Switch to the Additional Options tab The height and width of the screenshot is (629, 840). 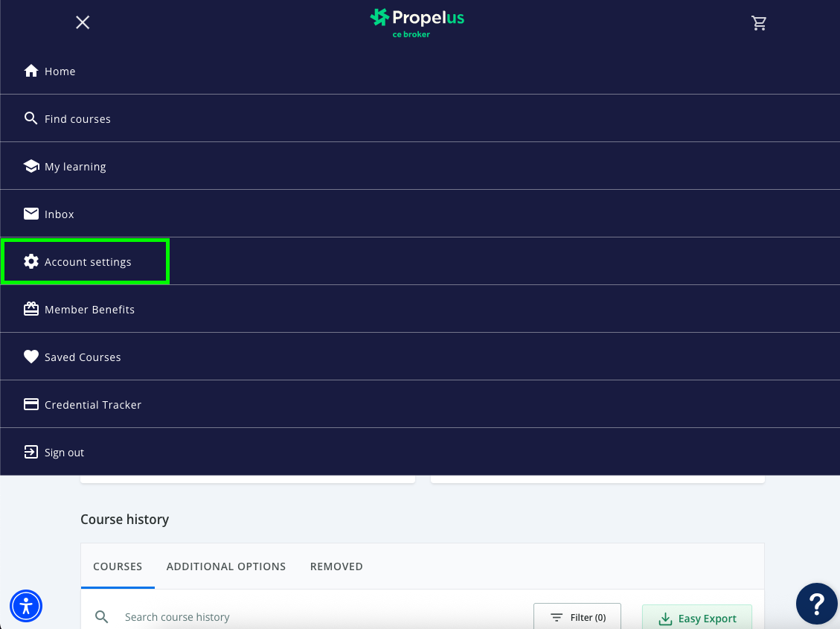click(x=226, y=566)
